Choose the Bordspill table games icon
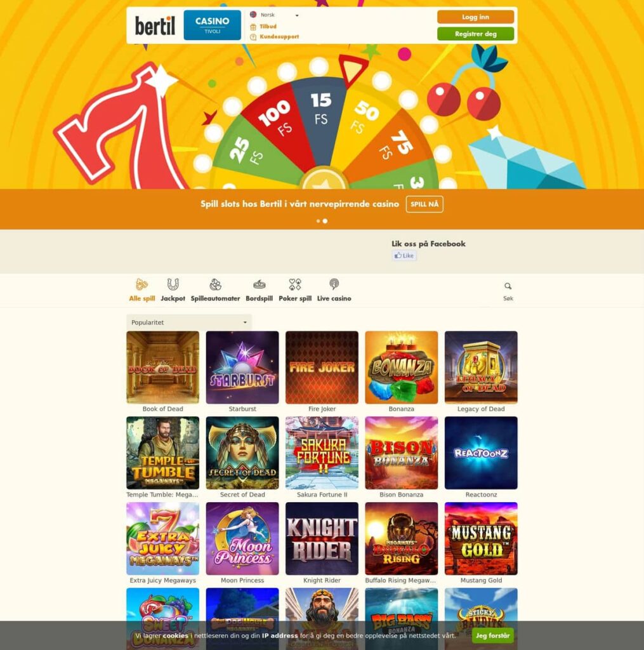Screen dimensions: 644x650 coord(259,284)
